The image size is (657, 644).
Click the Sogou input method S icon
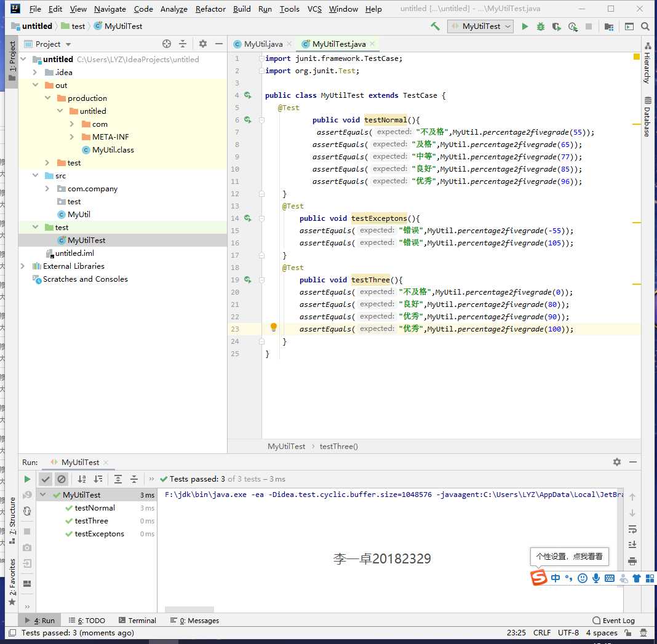coord(539,578)
